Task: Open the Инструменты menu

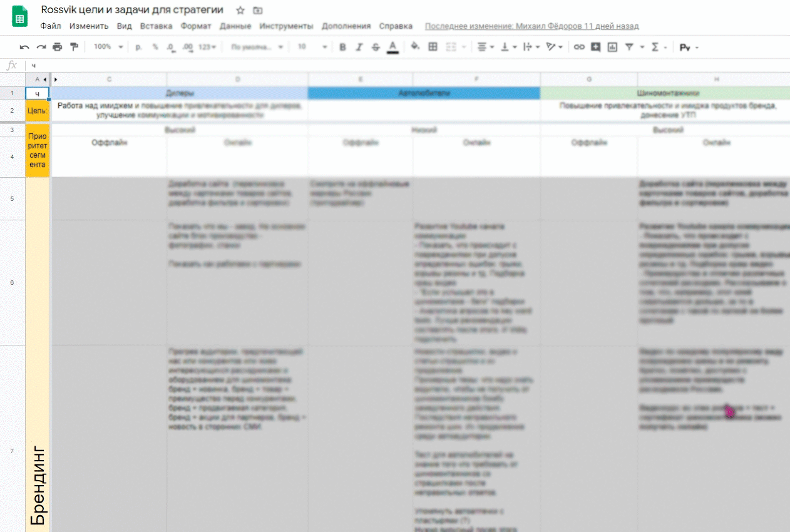Action: coord(286,26)
